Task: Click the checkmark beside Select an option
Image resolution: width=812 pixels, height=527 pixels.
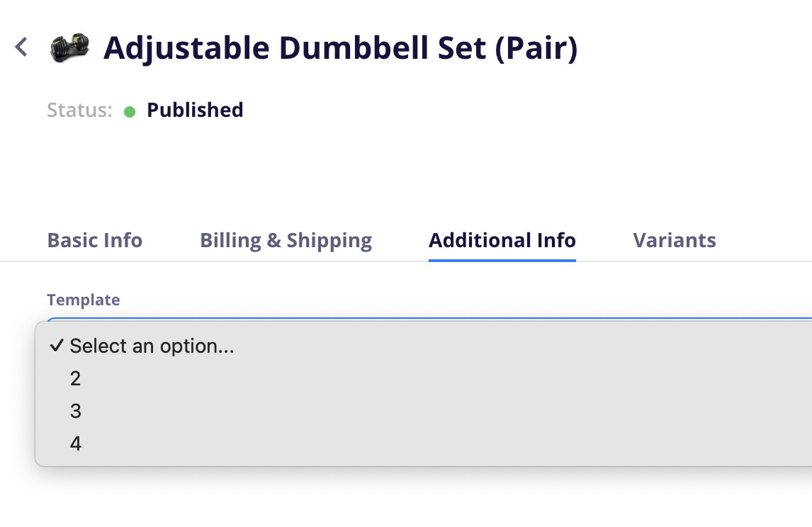Action: [57, 345]
